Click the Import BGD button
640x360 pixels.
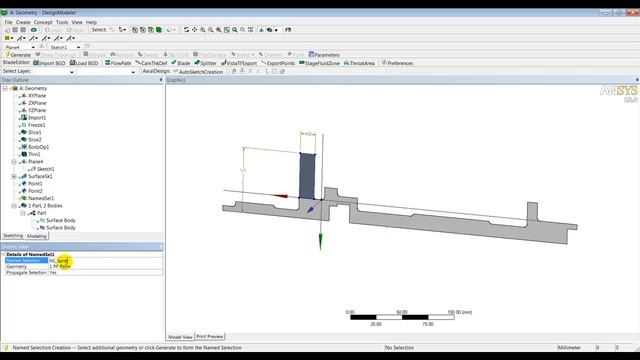click(49, 63)
